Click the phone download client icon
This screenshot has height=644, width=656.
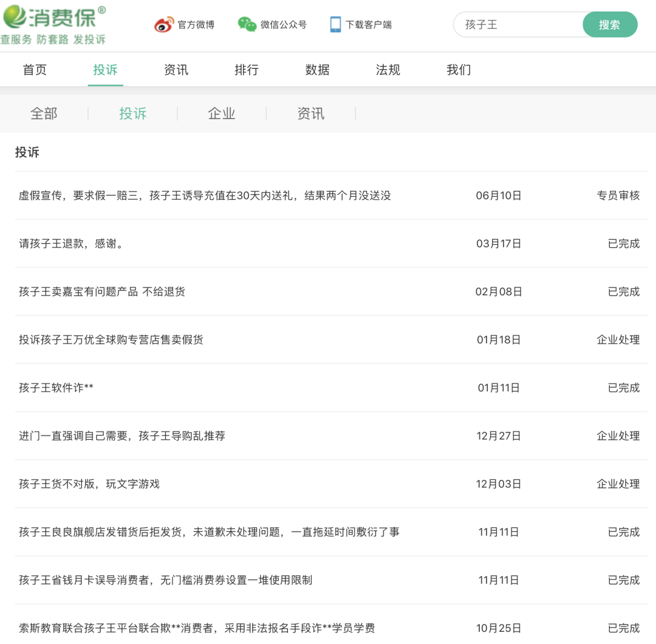335,24
